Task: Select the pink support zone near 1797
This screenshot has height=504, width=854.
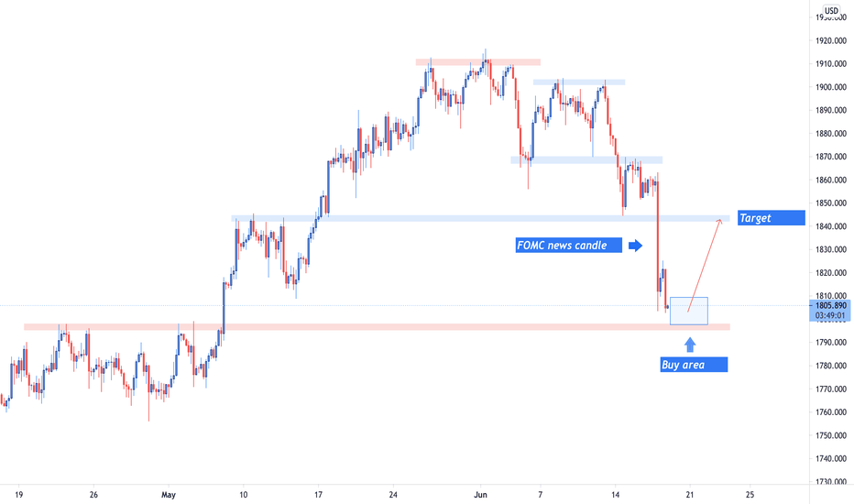Action: (377, 327)
